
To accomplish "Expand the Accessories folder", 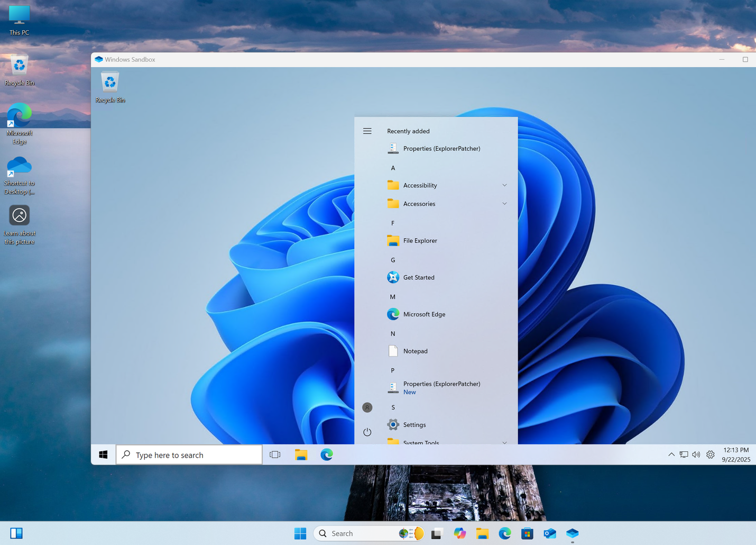I will (504, 203).
